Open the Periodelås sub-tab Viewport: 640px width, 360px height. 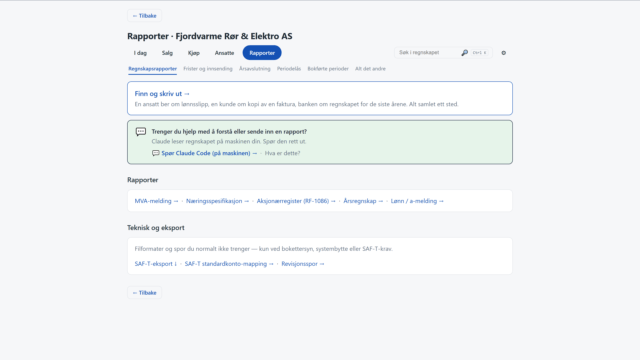[x=289, y=69]
